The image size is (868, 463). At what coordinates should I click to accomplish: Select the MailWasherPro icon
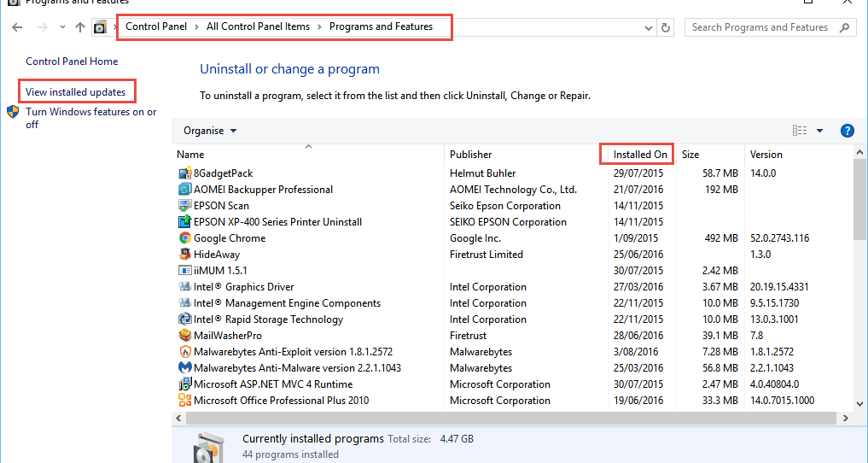[185, 335]
